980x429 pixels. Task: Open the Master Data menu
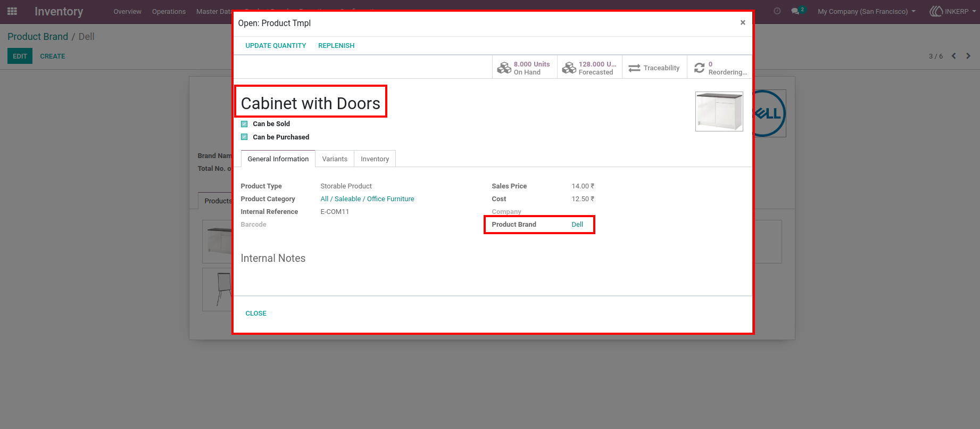(x=214, y=11)
